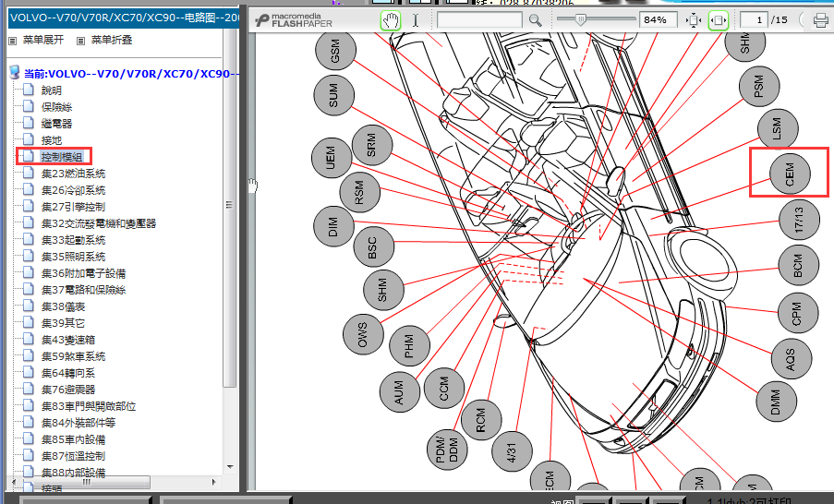
Task: Click the 84% zoom value field
Action: 658,20
